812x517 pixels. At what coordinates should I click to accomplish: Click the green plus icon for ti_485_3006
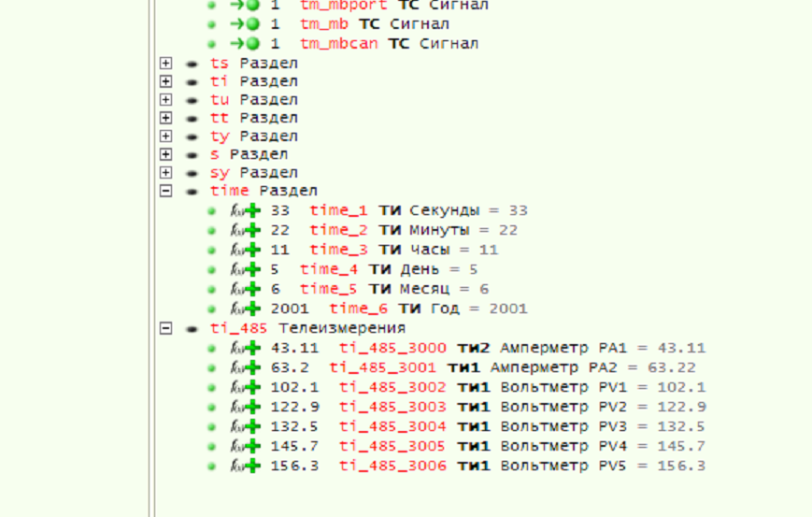252,466
